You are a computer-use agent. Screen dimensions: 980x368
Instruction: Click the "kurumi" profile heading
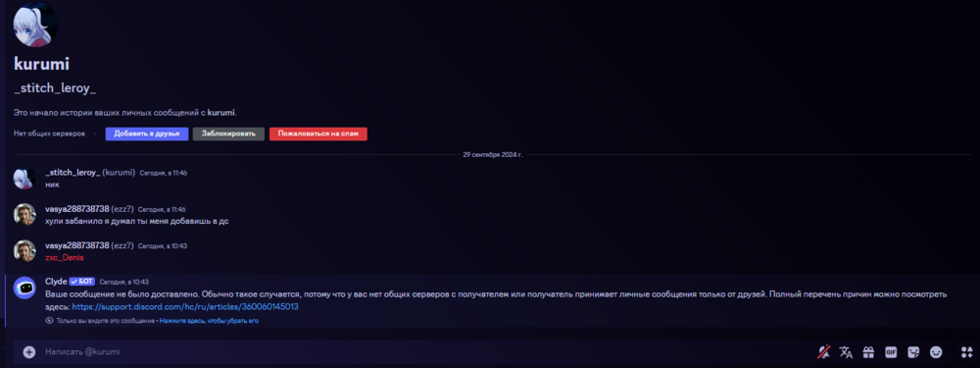[41, 63]
